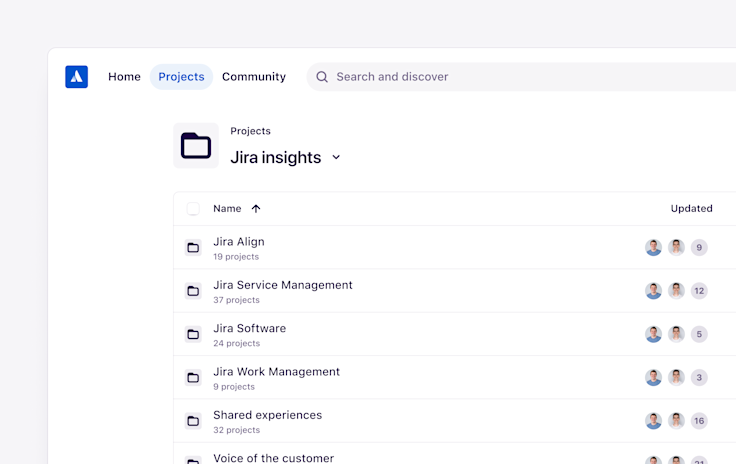Click second avatar in Jira Service Management row
The height and width of the screenshot is (464, 736).
(x=676, y=291)
